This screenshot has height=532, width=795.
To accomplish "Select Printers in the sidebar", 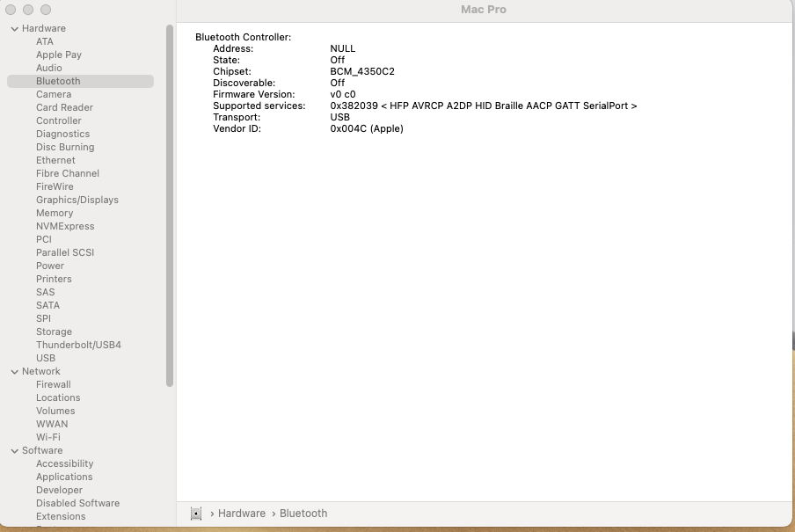I will click(54, 279).
